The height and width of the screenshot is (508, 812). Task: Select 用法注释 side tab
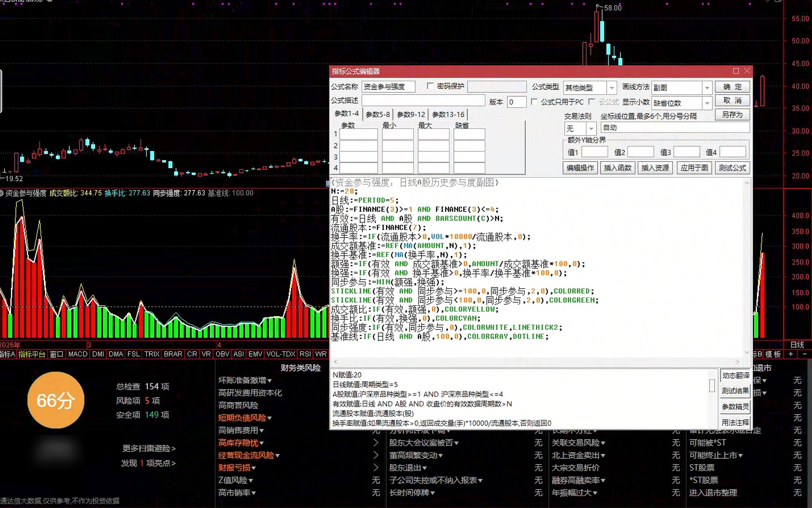[x=735, y=422]
